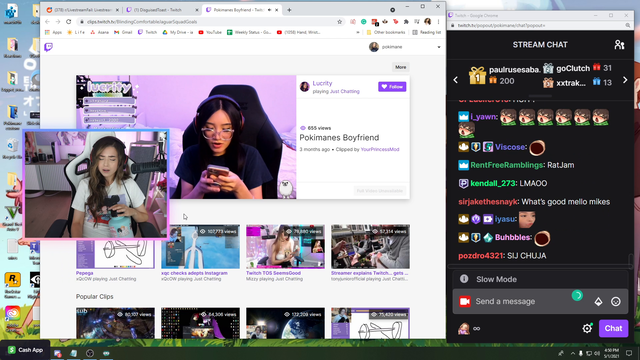Expand the bookmarks overflow chevron

coord(358,32)
